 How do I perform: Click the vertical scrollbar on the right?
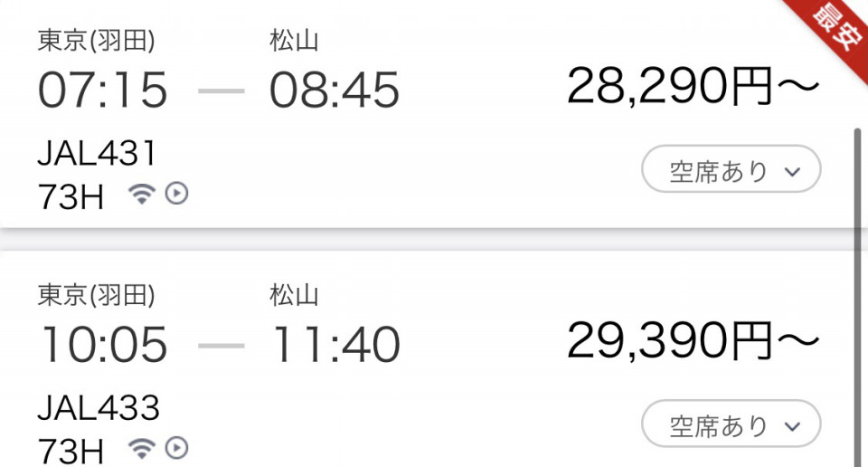pos(857,296)
